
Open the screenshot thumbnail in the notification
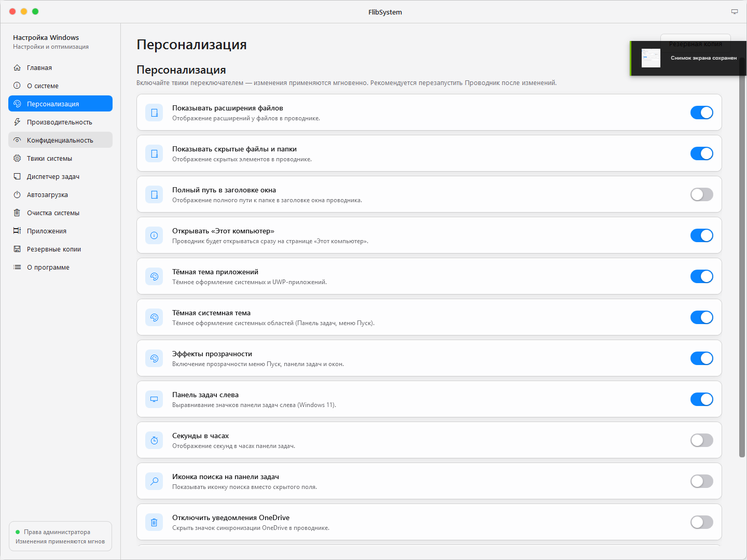click(651, 58)
